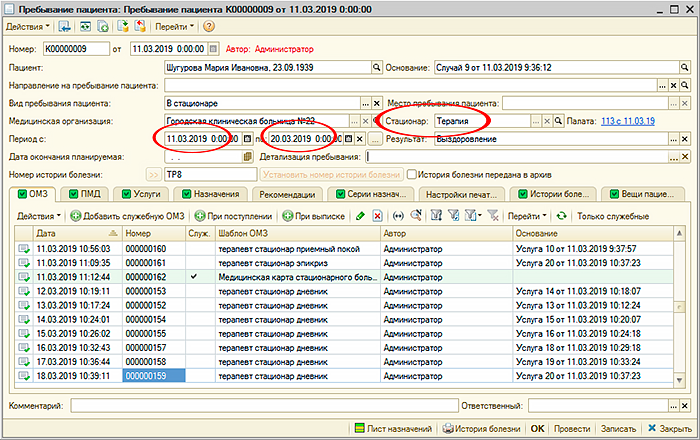Click magnifier icon next to patient name

[377, 67]
